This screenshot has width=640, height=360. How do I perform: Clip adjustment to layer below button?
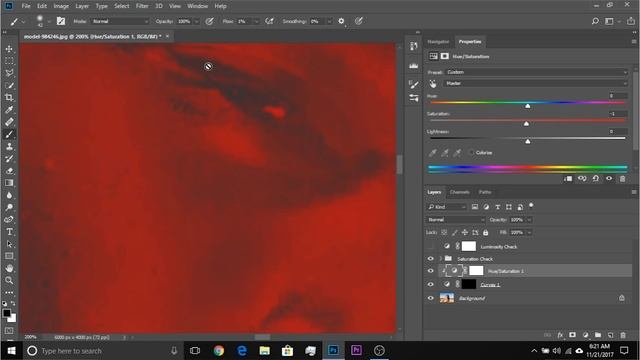pos(568,179)
